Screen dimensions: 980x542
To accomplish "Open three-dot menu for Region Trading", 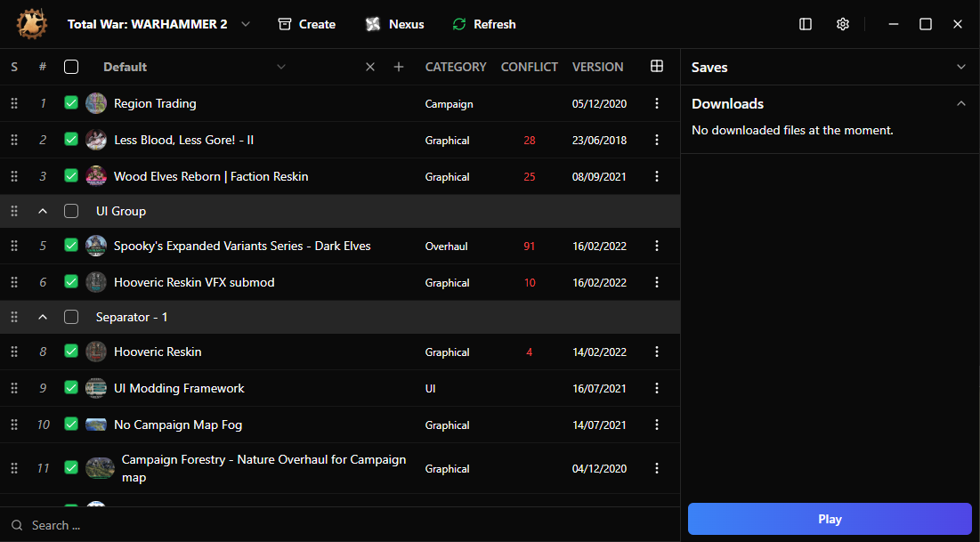I will 656,103.
